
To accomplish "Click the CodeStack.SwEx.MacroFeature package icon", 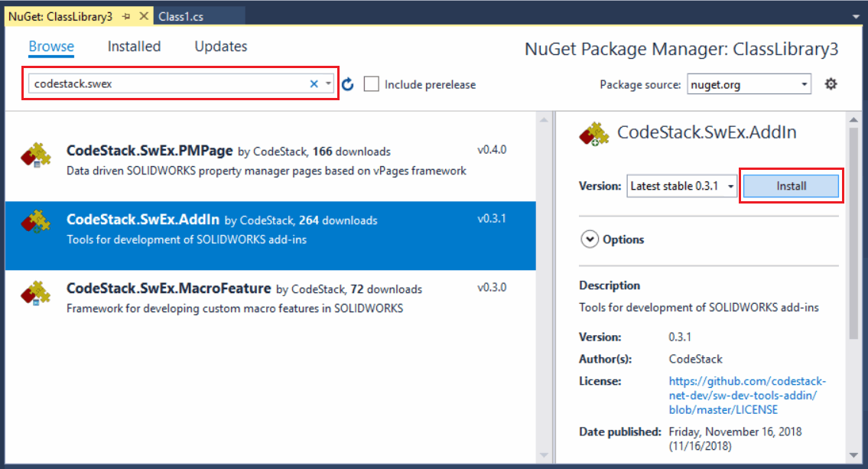I will (36, 293).
